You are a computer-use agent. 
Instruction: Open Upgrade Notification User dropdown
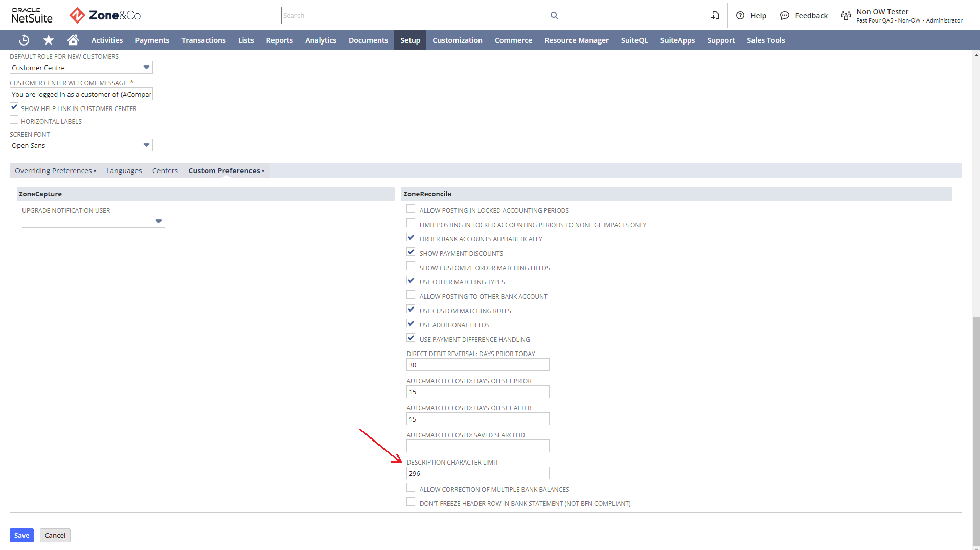coord(94,222)
